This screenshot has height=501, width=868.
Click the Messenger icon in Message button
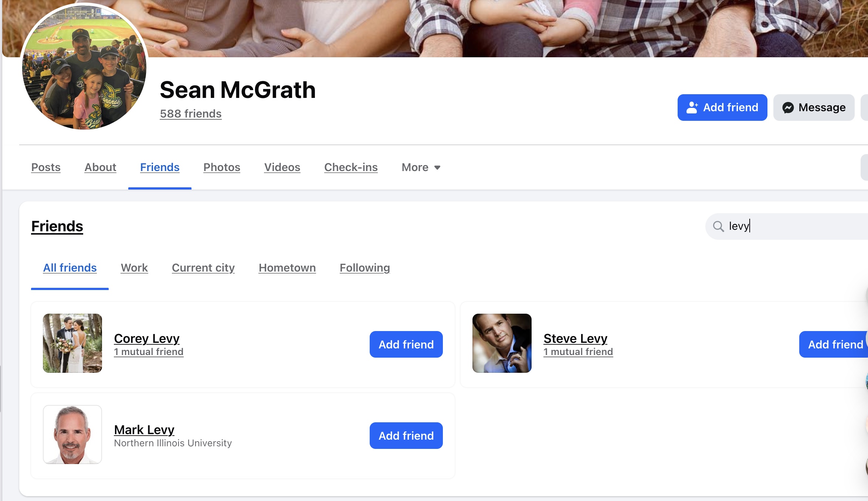[x=788, y=108]
